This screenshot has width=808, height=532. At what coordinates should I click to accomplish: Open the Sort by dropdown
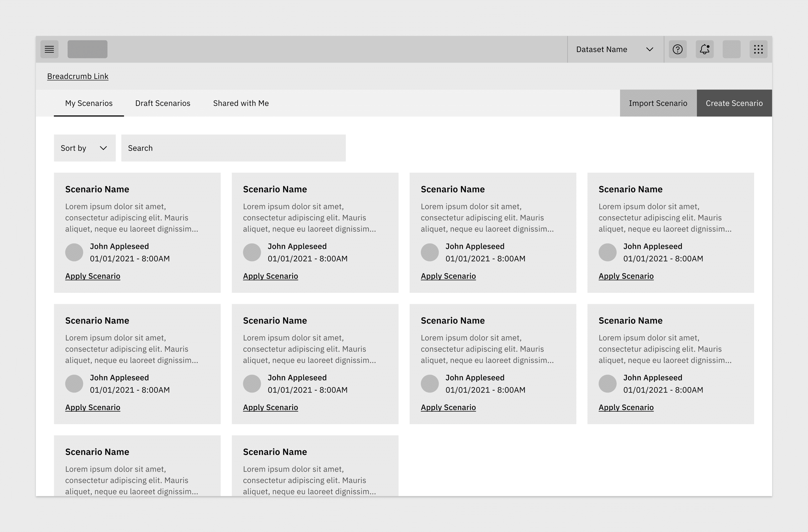(x=84, y=148)
